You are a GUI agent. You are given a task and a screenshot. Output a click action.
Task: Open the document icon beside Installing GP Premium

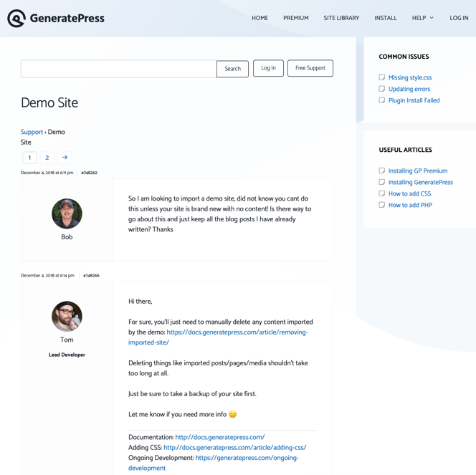381,171
